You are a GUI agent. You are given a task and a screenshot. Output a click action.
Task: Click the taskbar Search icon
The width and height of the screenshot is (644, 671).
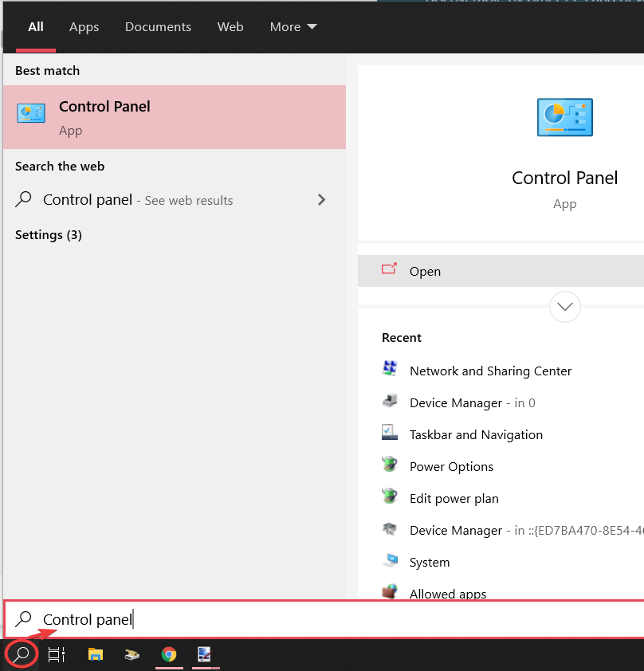click(22, 654)
